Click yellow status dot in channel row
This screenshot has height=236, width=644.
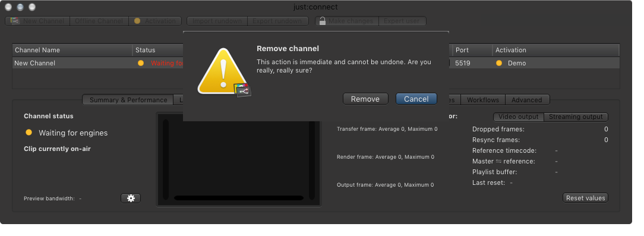pos(141,64)
